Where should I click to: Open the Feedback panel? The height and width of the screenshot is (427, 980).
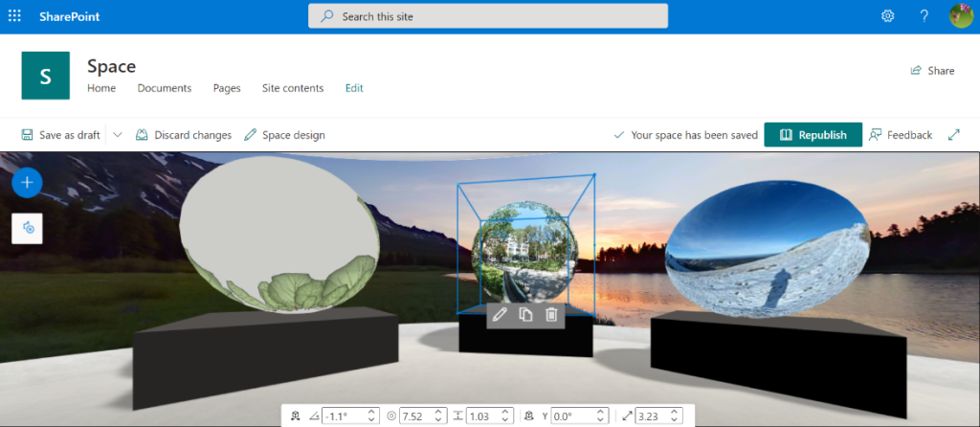[x=901, y=135]
